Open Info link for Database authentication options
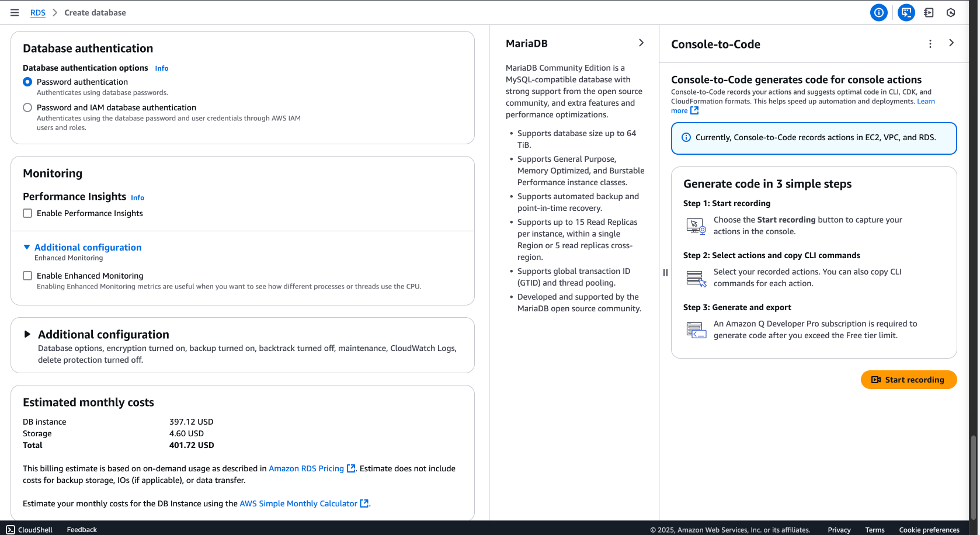980x535 pixels. coord(162,68)
